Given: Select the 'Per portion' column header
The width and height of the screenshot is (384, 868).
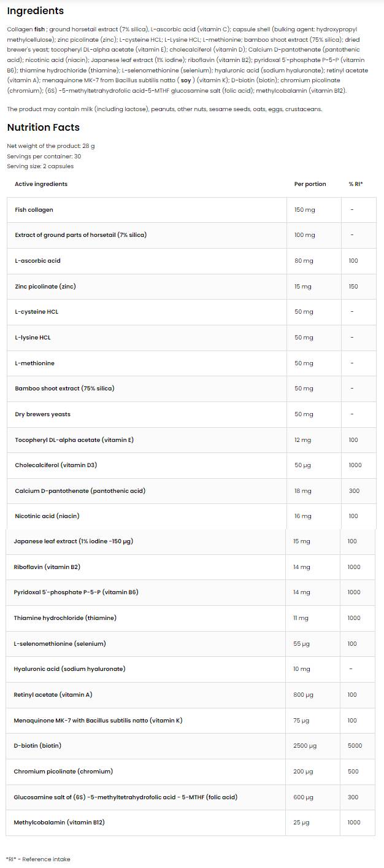Looking at the screenshot, I should pos(310,184).
